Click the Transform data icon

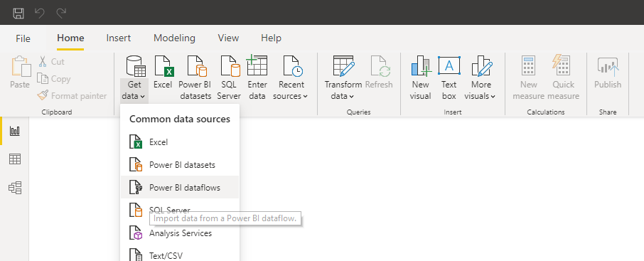point(343,66)
